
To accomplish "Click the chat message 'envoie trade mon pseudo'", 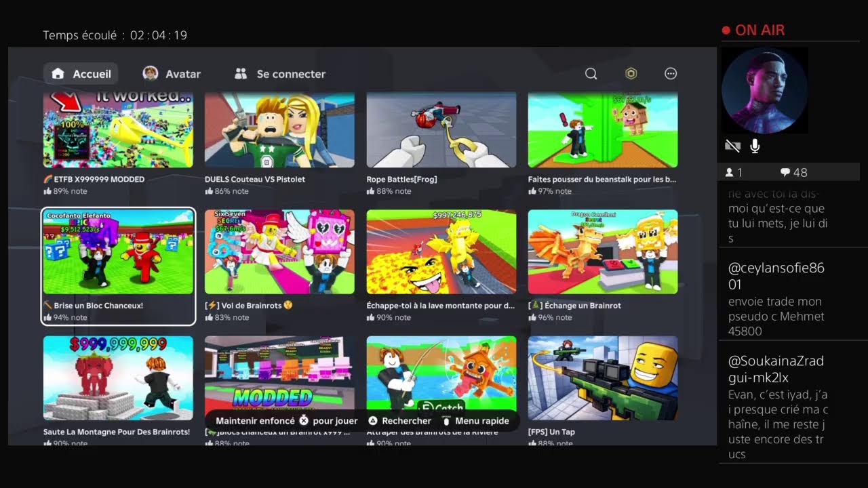I will pyautogui.click(x=776, y=316).
